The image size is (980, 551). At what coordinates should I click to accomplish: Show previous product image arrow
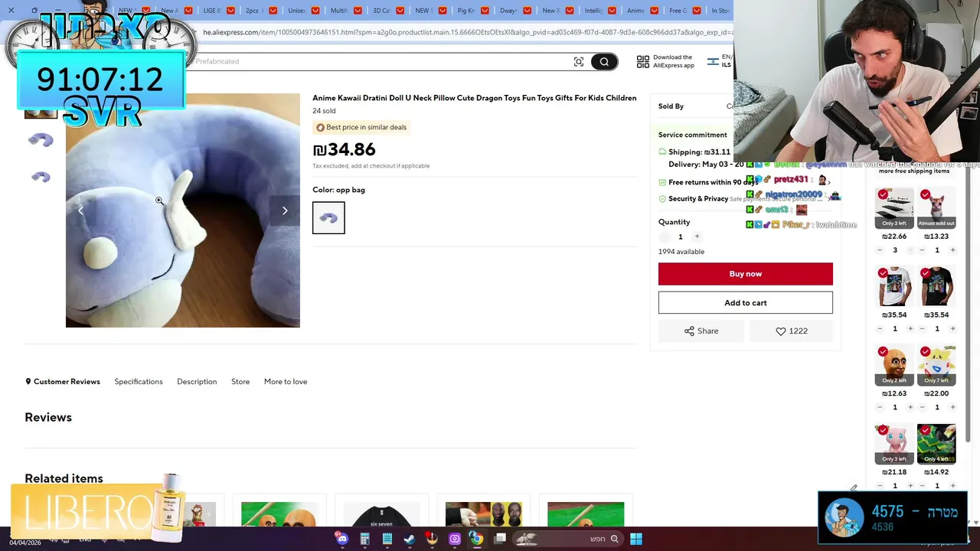81,210
